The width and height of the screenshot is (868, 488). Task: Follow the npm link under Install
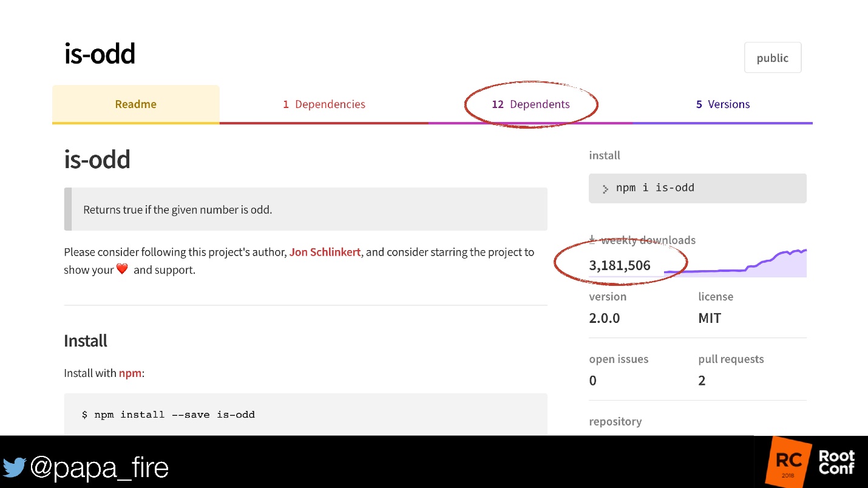point(130,373)
